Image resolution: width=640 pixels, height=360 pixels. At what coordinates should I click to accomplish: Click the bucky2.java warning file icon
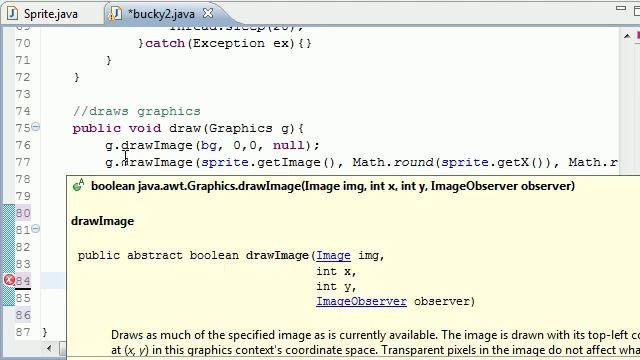[x=114, y=14]
